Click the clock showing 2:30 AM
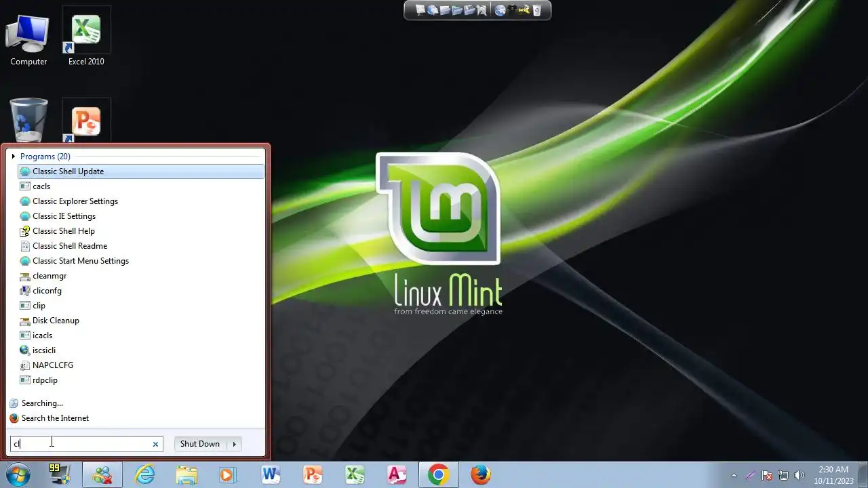The width and height of the screenshot is (868, 488). 833,475
